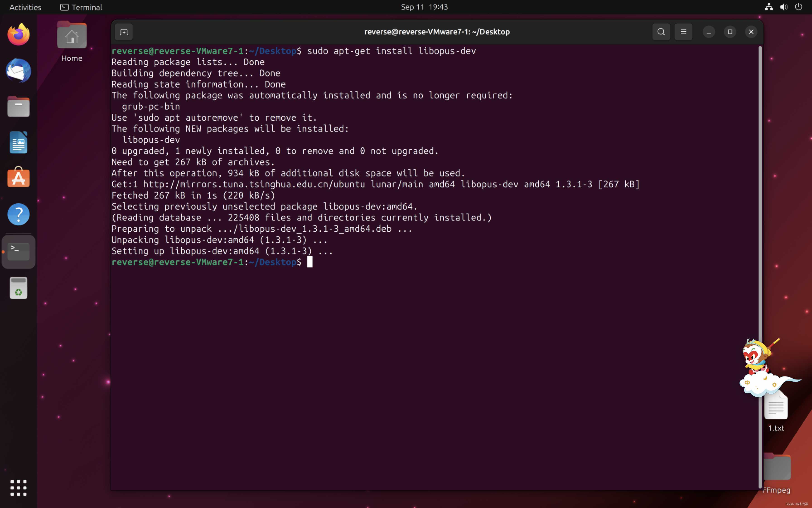This screenshot has width=812, height=508.
Task: Maximize the terminal window
Action: point(730,32)
